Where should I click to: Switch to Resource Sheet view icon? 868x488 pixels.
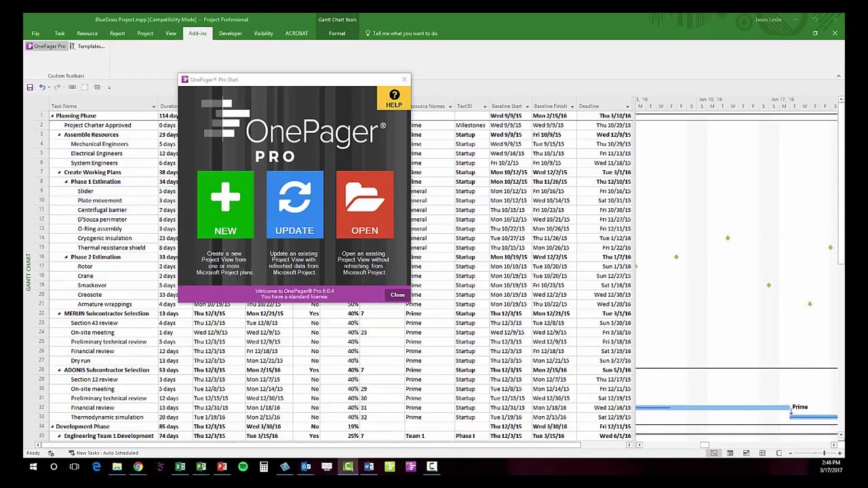pos(762,453)
